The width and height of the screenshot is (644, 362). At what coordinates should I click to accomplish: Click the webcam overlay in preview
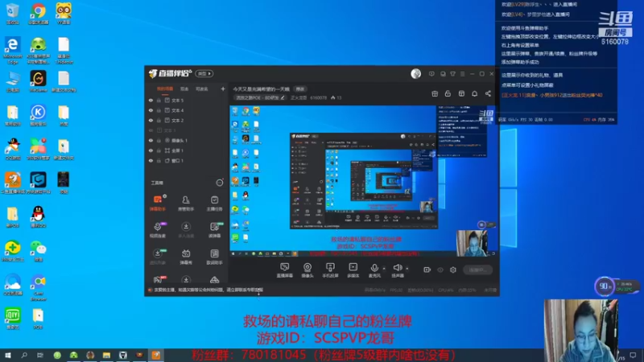472,243
